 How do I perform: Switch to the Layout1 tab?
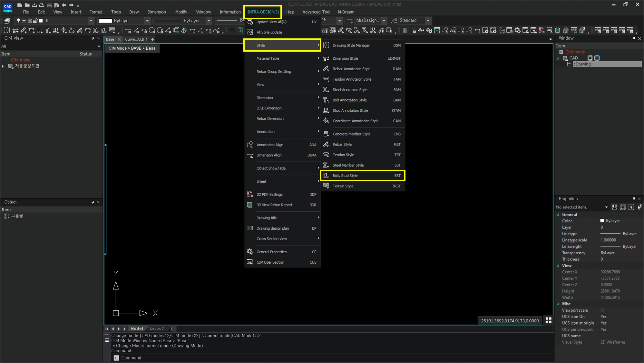click(x=157, y=328)
